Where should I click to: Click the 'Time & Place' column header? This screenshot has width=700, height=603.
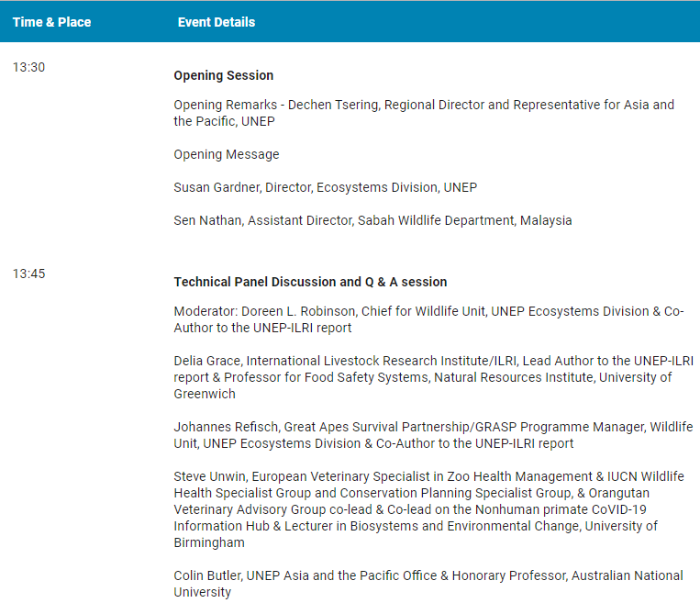pyautogui.click(x=51, y=22)
